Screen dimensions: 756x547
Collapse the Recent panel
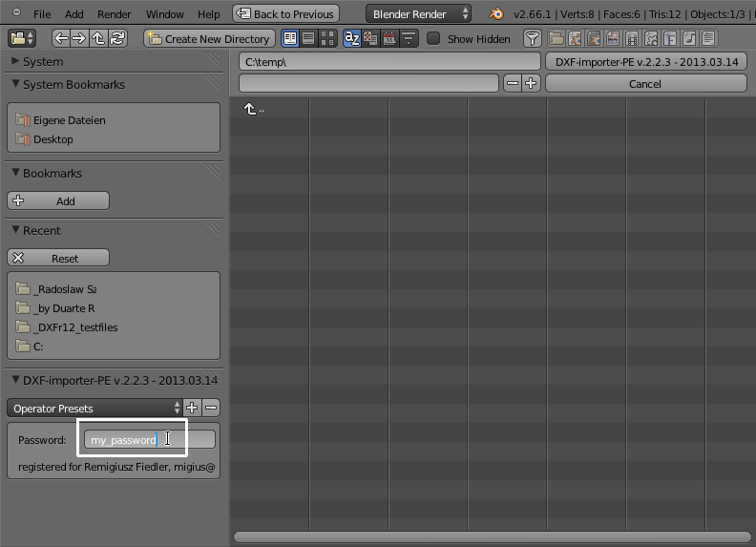(x=15, y=230)
